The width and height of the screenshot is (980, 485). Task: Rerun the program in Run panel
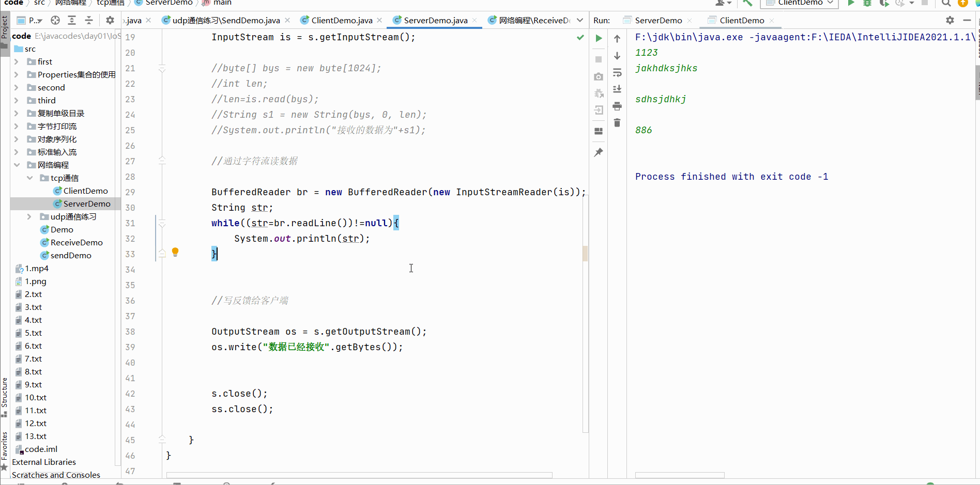pyautogui.click(x=599, y=38)
